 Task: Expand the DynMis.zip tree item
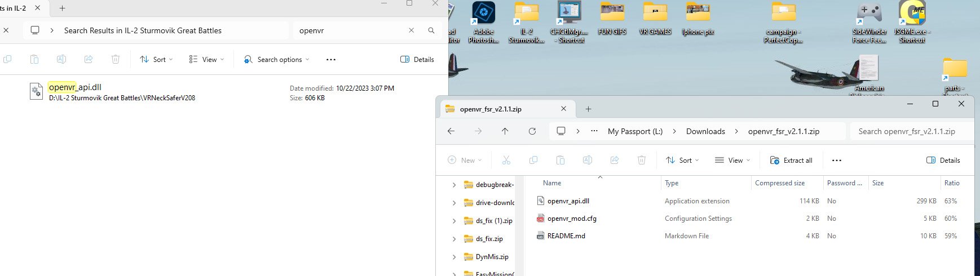coord(454,257)
